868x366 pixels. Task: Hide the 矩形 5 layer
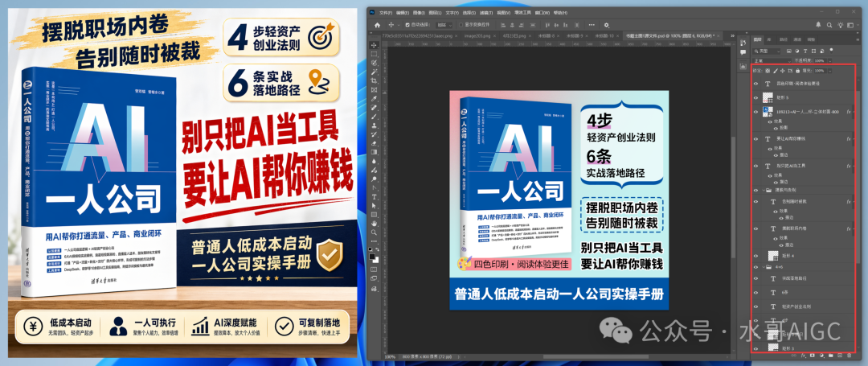(x=755, y=97)
